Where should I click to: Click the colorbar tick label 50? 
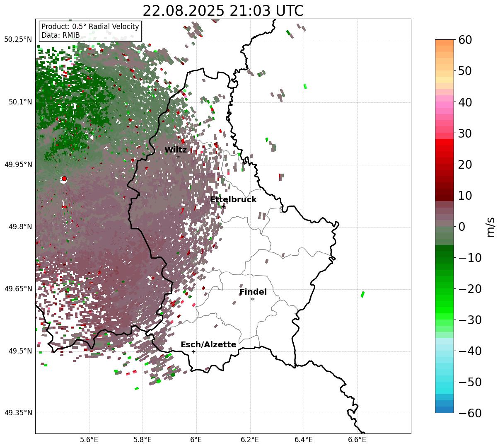[465, 71]
